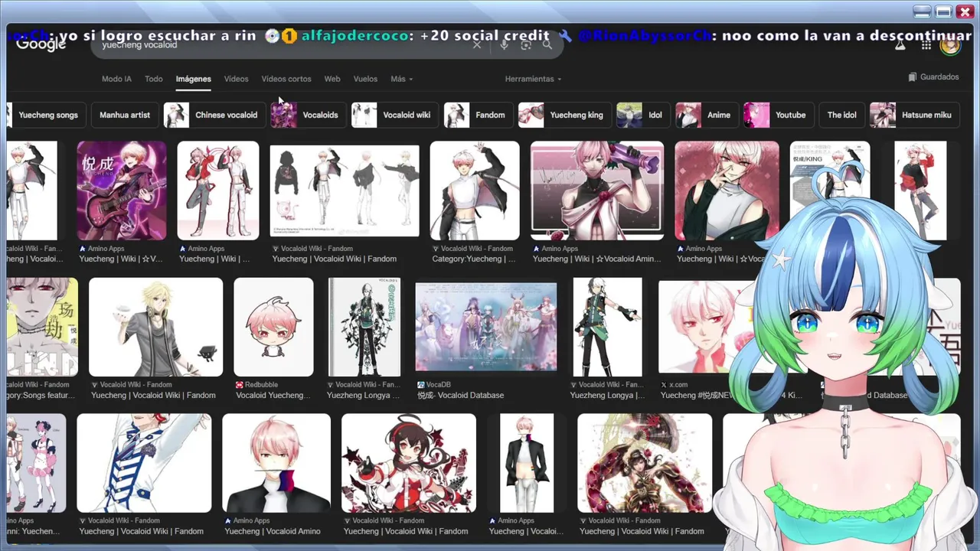Click the x.com source favicon

pos(664,385)
